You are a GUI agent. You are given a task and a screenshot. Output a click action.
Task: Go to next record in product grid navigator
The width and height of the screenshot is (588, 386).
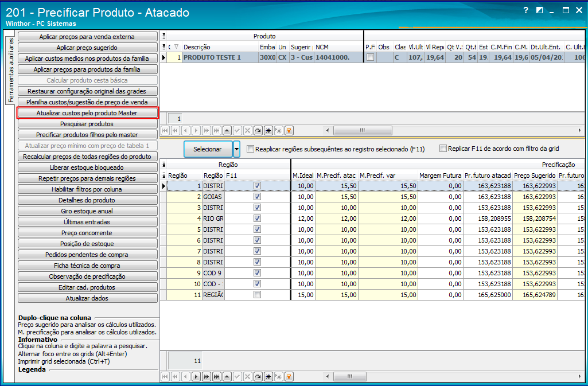196,130
